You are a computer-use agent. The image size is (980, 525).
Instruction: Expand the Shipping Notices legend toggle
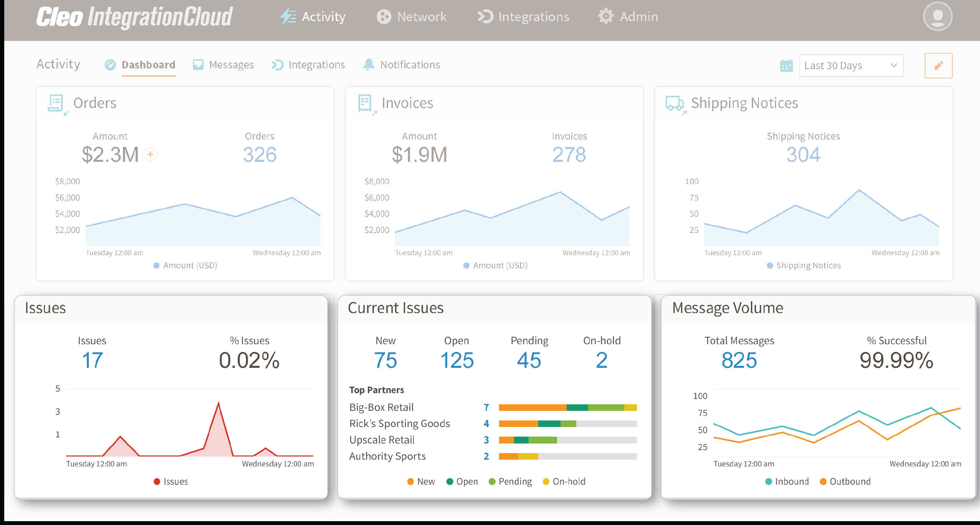pyautogui.click(x=803, y=265)
